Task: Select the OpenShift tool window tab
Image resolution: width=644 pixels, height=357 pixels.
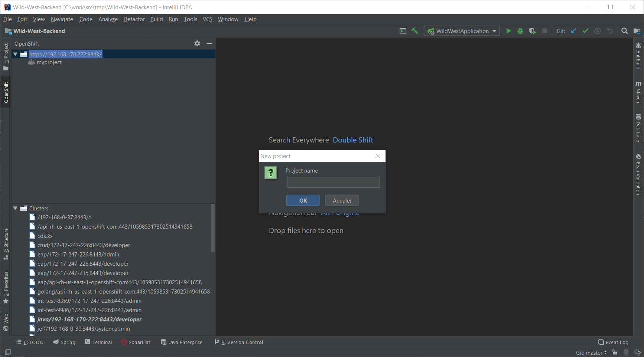Action: [x=6, y=92]
